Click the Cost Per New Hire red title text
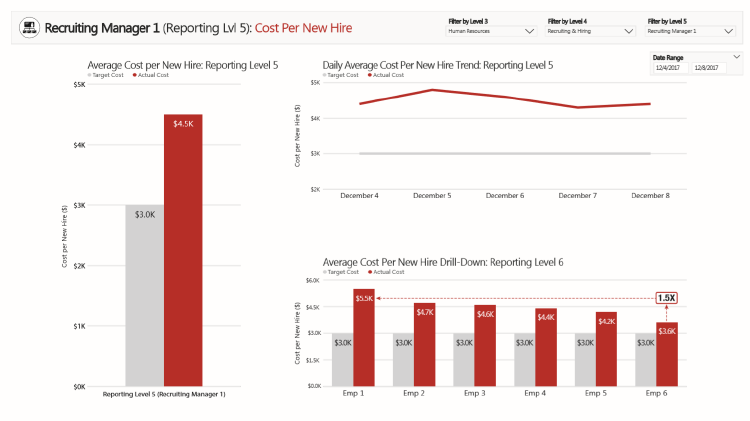This screenshot has width=750, height=421. (x=303, y=28)
